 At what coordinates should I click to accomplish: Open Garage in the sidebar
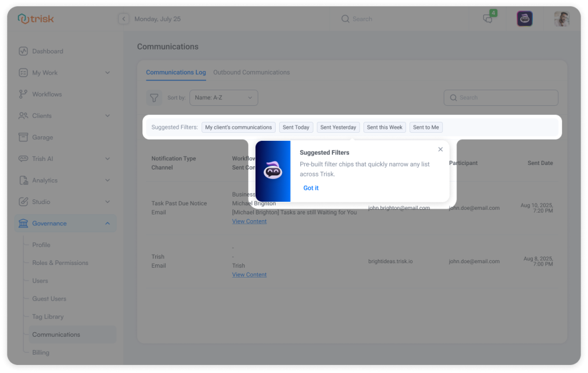[x=42, y=137]
